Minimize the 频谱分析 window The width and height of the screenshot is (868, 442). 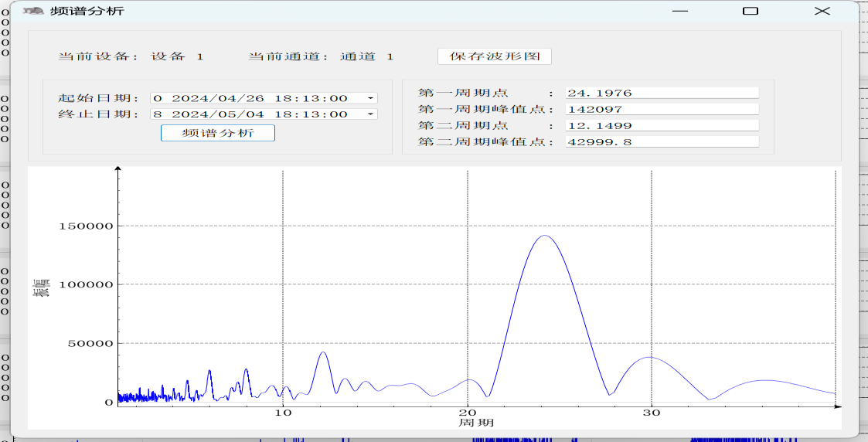[680, 11]
